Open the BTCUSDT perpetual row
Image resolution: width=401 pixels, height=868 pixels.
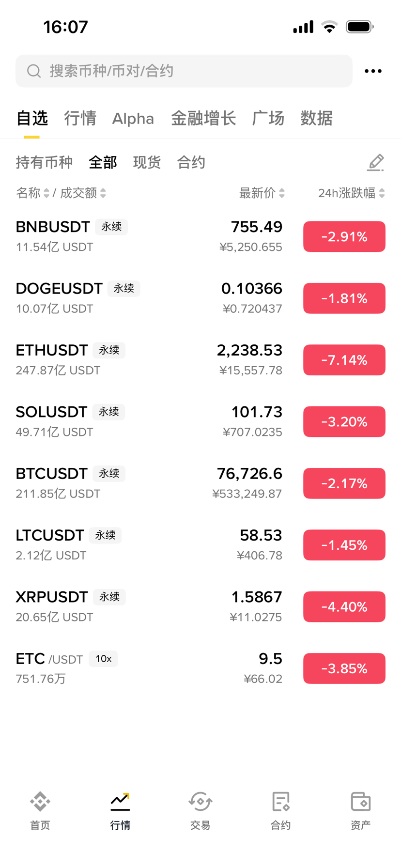[145, 483]
